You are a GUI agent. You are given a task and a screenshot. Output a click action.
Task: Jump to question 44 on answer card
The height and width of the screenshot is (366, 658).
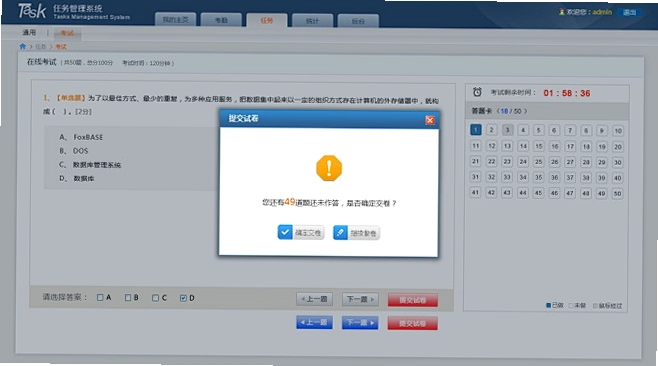click(523, 193)
